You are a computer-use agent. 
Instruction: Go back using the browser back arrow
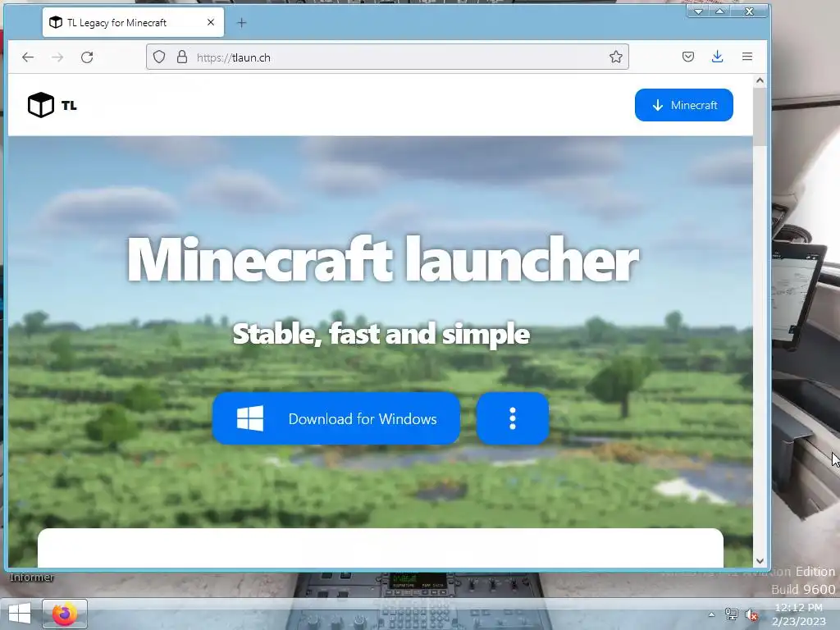click(28, 57)
